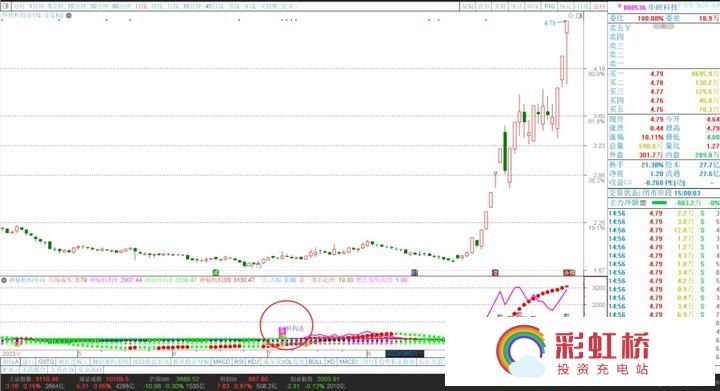Switch chart to the 5分钟 period
The height and width of the screenshot is (391, 720).
[x=56, y=6]
